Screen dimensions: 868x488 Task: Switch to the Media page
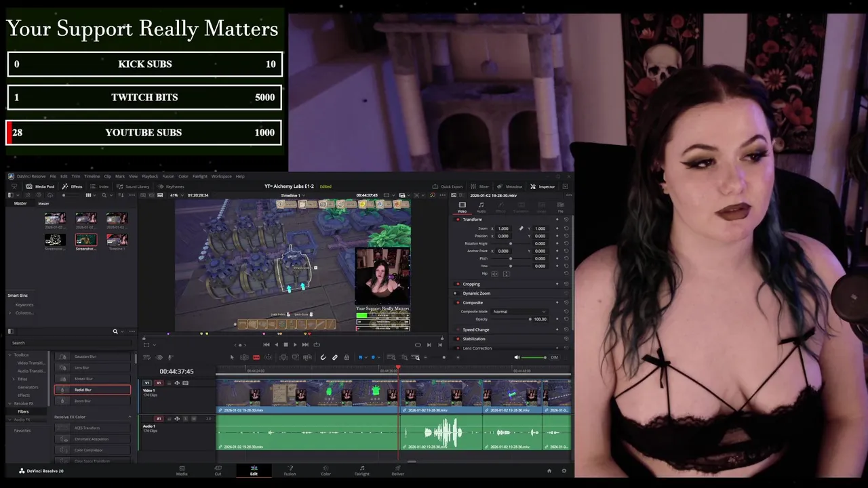pos(182,470)
